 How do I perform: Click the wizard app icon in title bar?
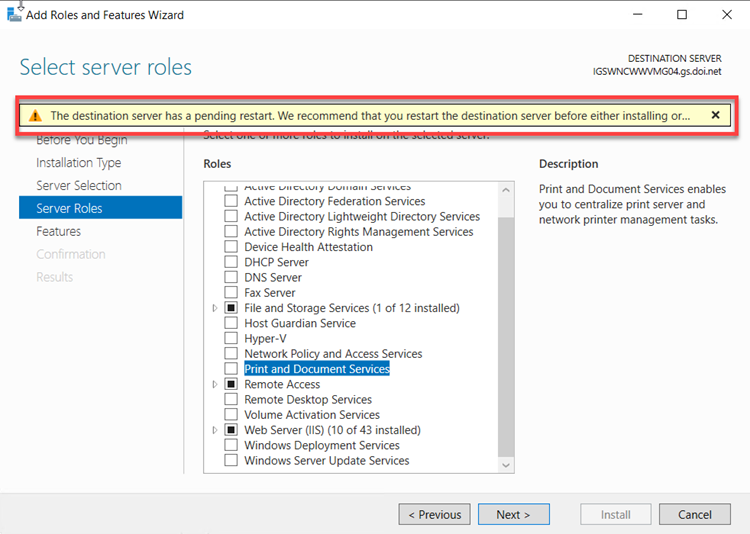pos(12,14)
